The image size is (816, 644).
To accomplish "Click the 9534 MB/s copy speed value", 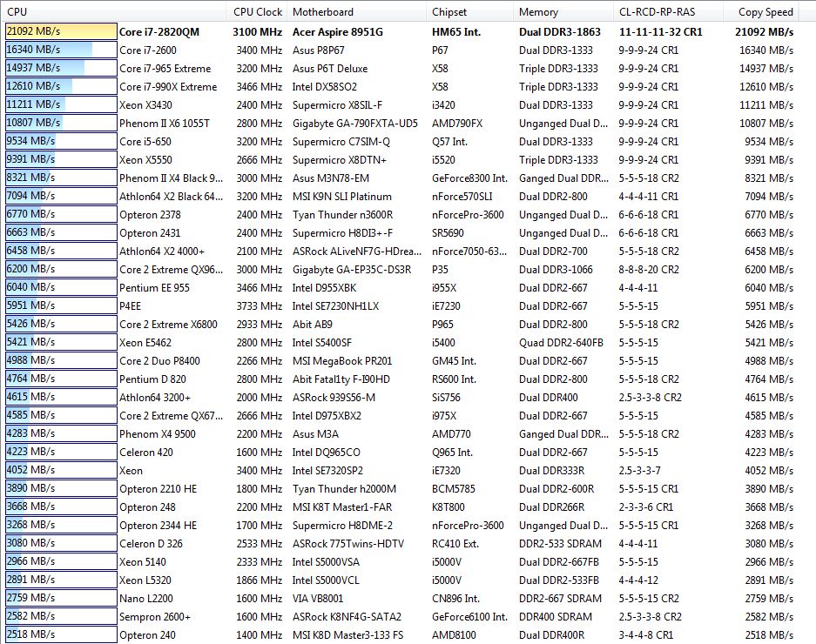I will click(x=769, y=142).
